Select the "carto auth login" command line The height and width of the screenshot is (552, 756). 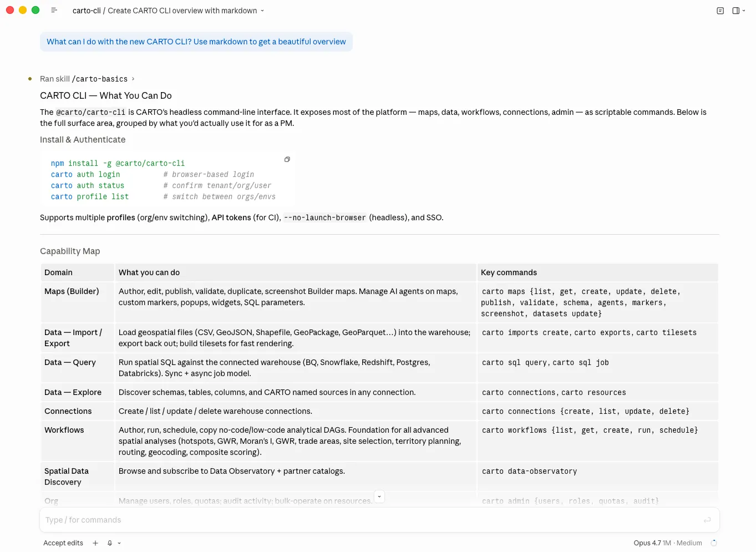coord(85,174)
